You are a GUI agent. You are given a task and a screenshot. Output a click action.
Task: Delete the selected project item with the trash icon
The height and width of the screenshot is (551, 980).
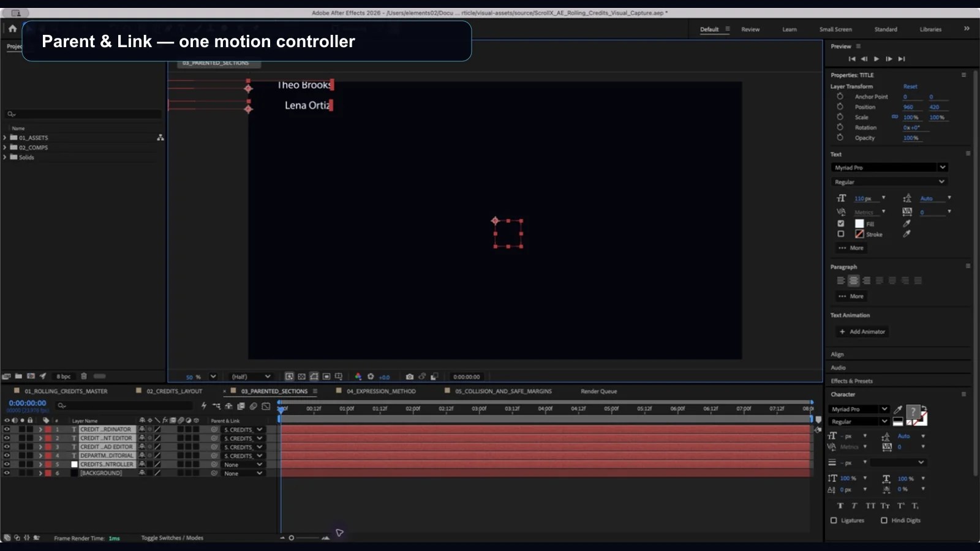(84, 376)
